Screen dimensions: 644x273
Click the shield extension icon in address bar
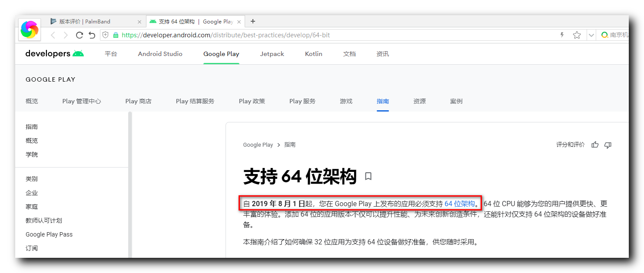point(105,35)
